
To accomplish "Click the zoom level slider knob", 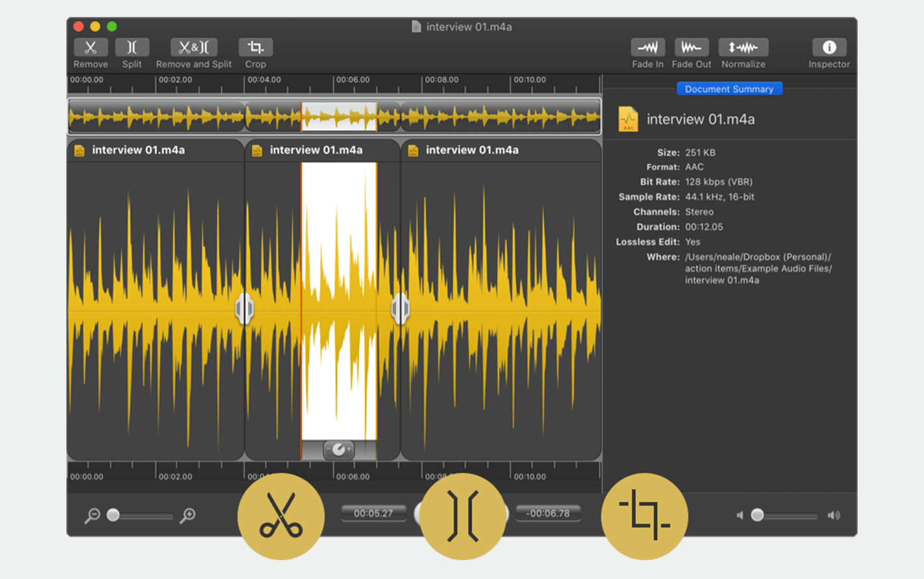I will (113, 515).
